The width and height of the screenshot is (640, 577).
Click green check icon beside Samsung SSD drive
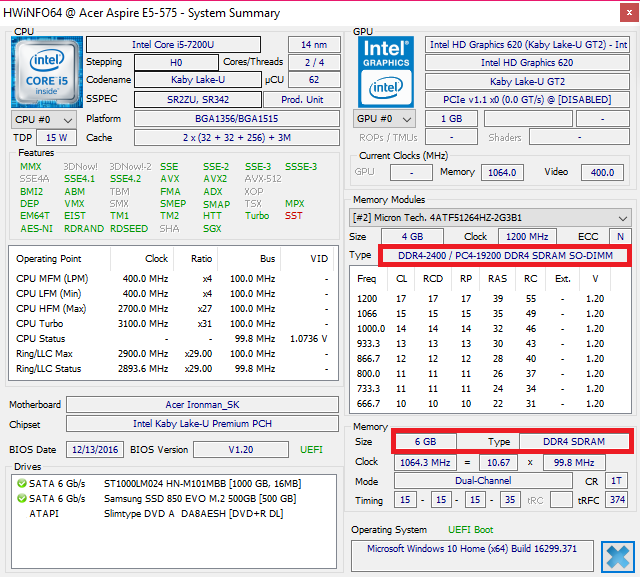(22, 499)
